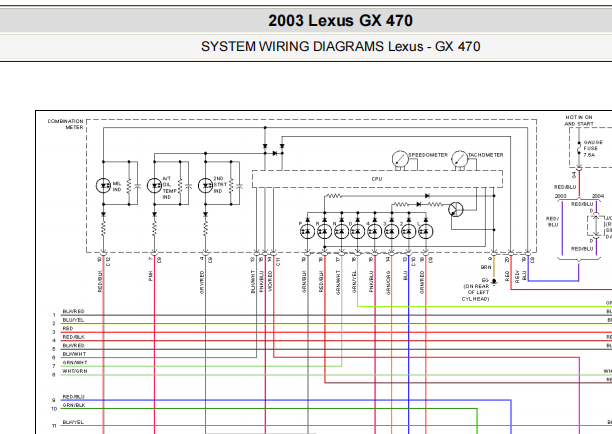Click the D gear indicator LED

358,232
